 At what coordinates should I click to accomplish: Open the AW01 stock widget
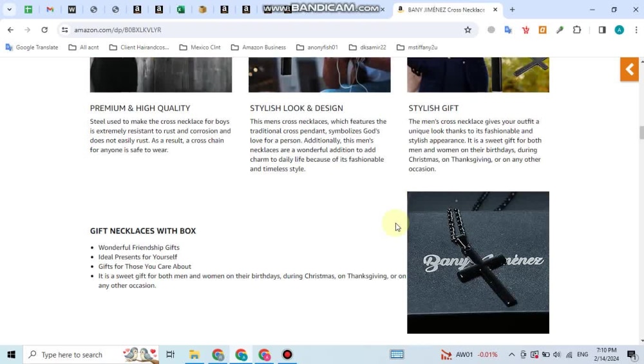coord(469,354)
